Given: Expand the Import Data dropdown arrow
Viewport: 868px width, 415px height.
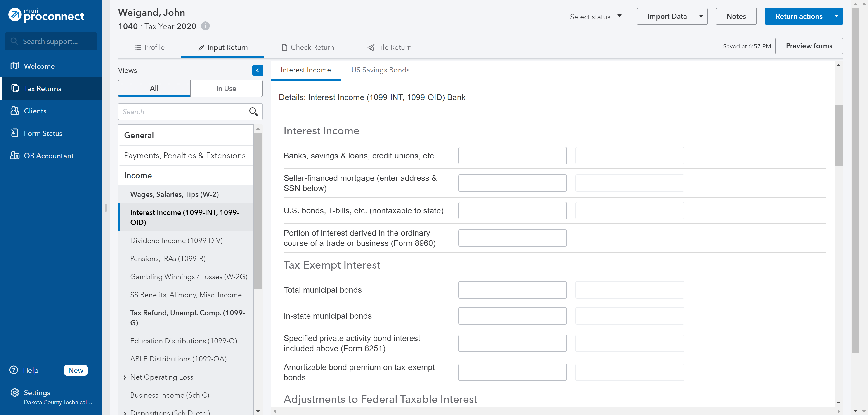Looking at the screenshot, I should click(x=701, y=16).
